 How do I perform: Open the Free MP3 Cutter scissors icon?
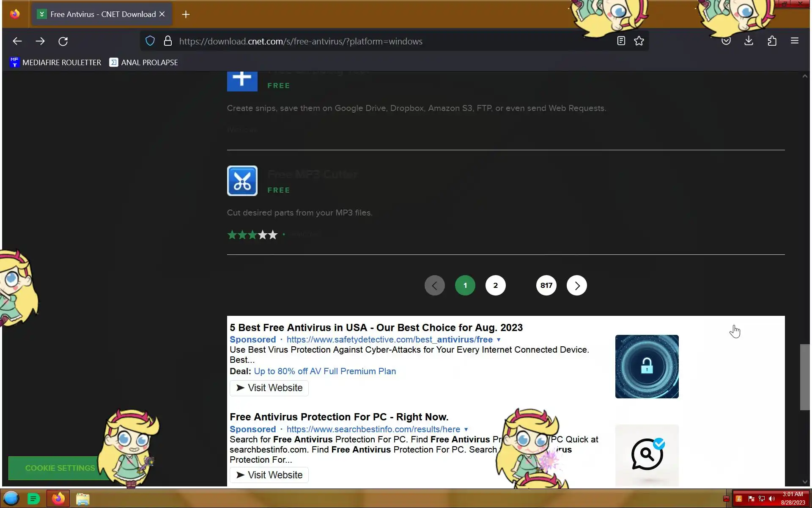[242, 181]
